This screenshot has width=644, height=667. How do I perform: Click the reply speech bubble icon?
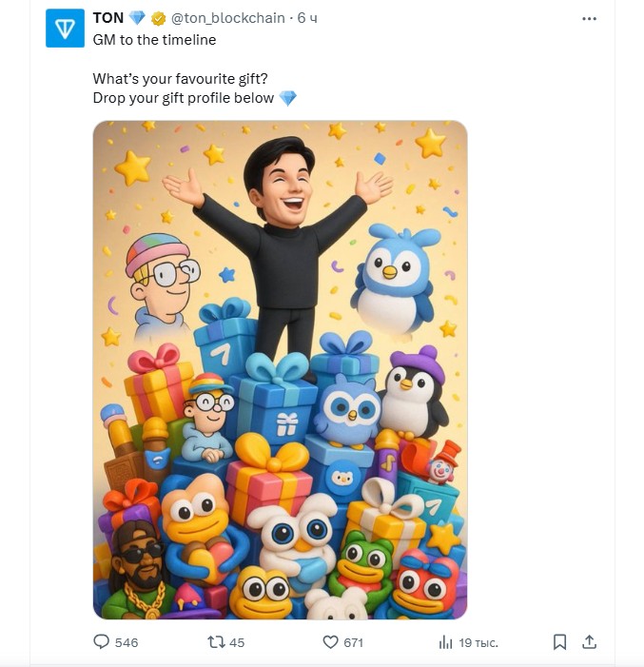(x=102, y=642)
